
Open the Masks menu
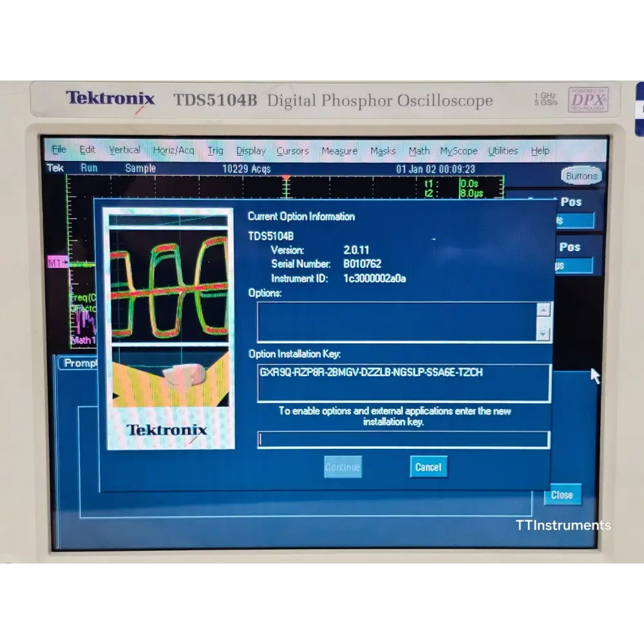(383, 151)
